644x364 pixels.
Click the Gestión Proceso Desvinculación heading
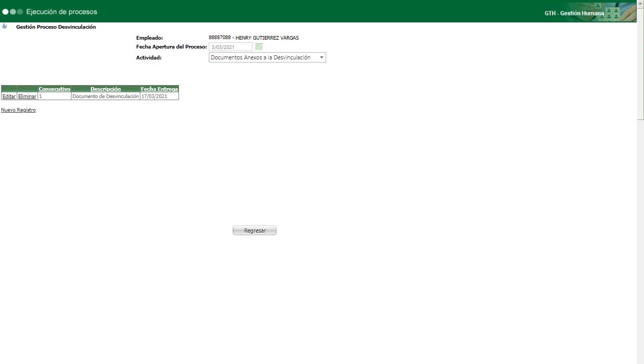click(56, 27)
